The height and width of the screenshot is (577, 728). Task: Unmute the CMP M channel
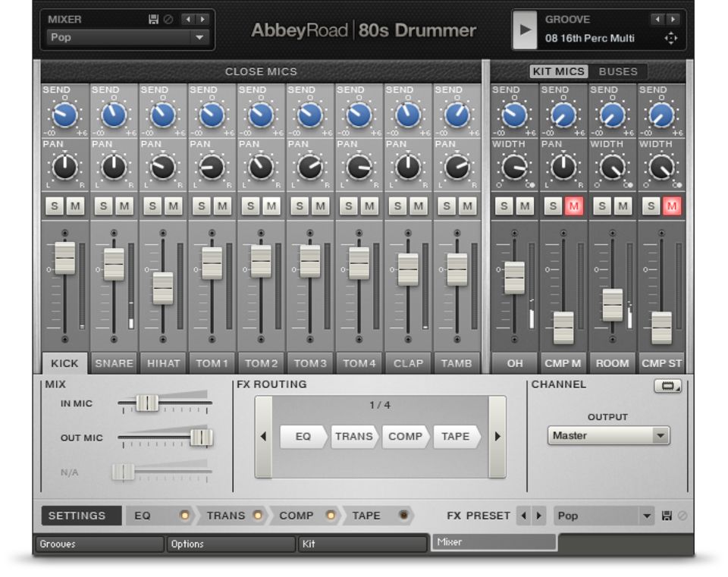pyautogui.click(x=574, y=206)
